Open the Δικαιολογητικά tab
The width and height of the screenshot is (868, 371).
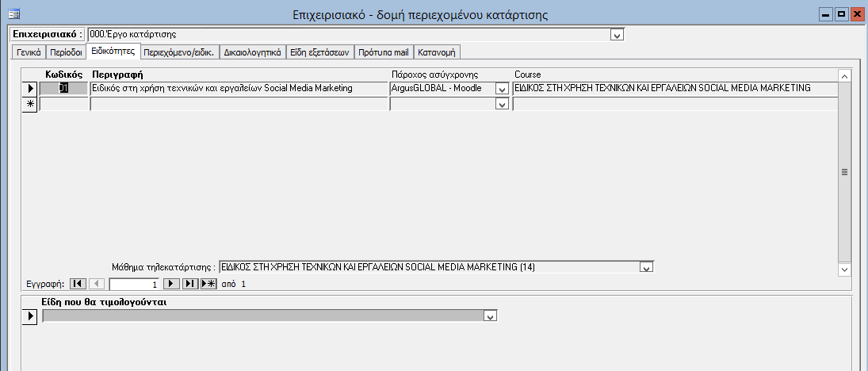252,53
